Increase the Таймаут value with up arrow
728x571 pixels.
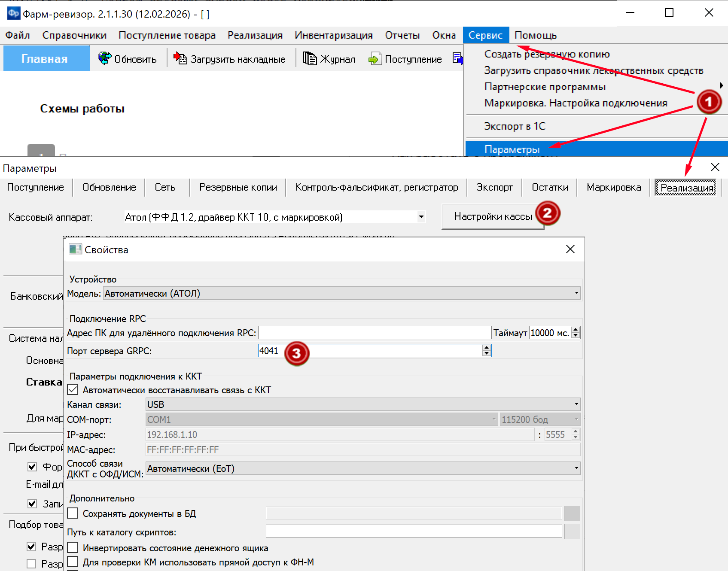pos(576,330)
